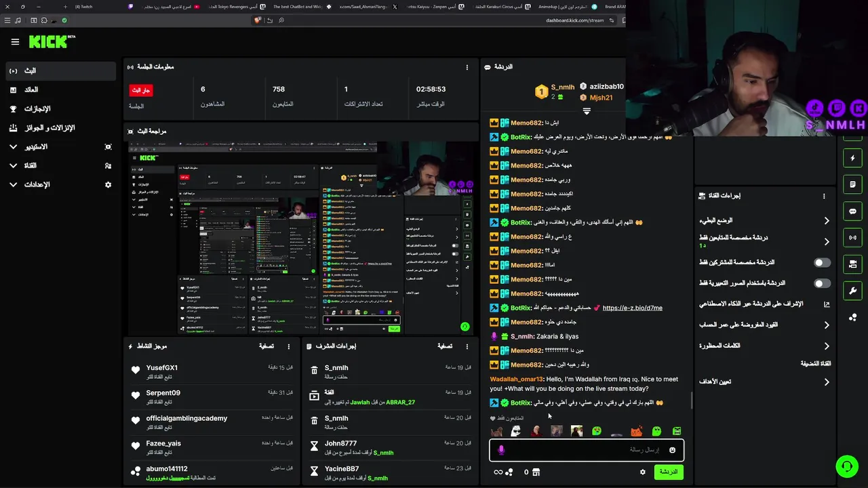Open AI moderation external link icon

tap(827, 304)
